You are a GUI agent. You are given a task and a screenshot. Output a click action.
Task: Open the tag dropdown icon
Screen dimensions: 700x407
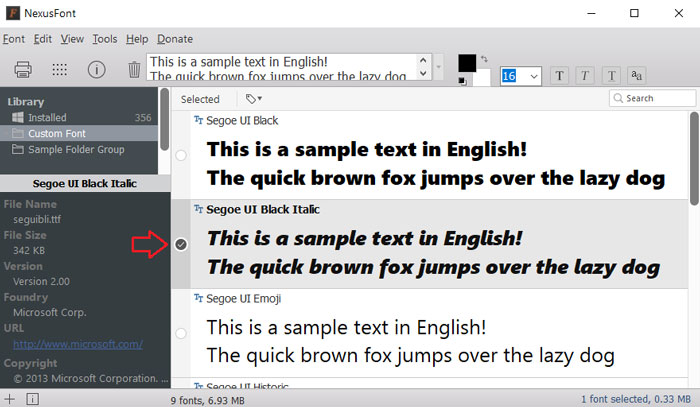tap(254, 99)
